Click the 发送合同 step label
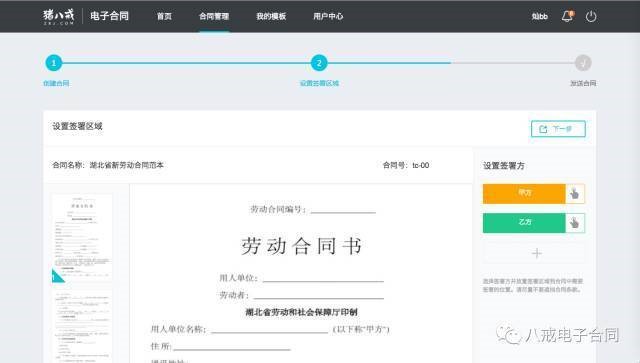 pos(583,83)
